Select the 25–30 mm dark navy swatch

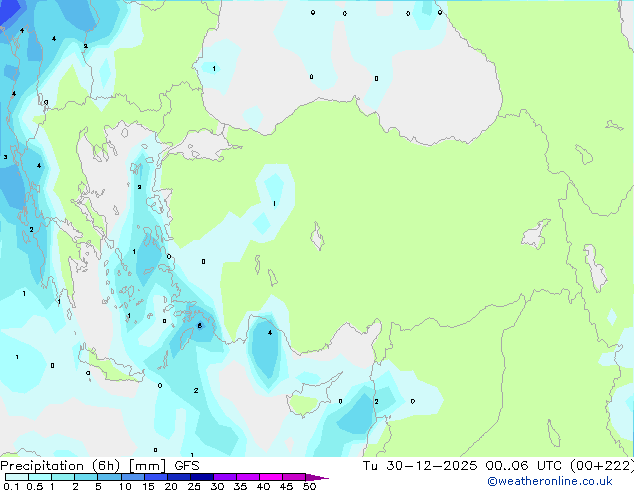(202, 477)
